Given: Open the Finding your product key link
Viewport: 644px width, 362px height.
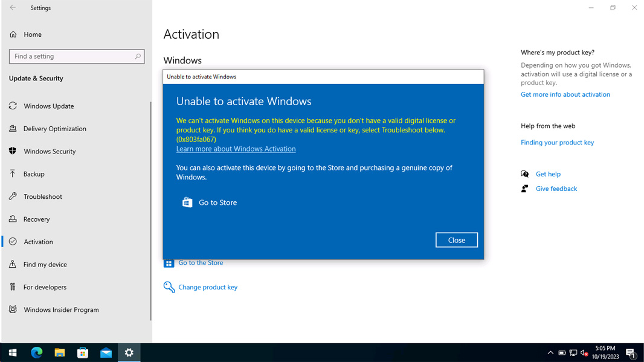Looking at the screenshot, I should point(557,142).
